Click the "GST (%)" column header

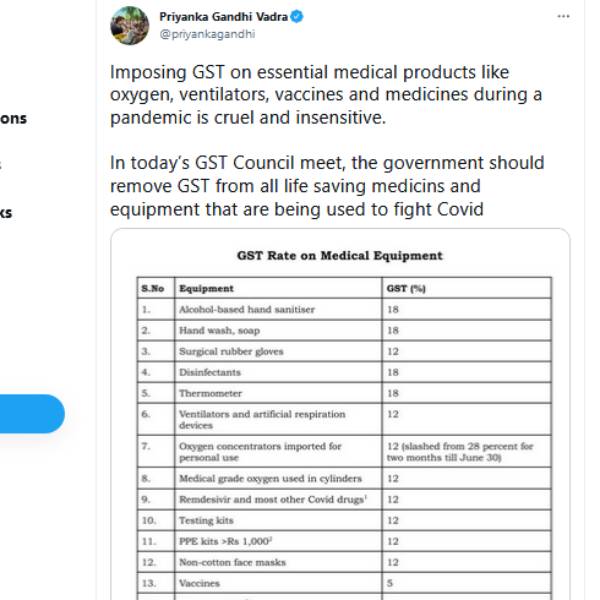pyautogui.click(x=406, y=289)
